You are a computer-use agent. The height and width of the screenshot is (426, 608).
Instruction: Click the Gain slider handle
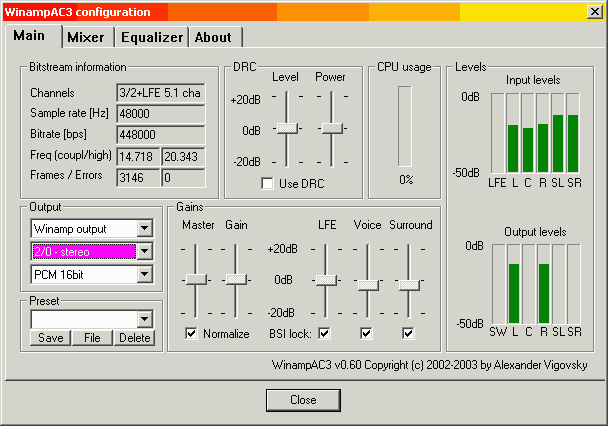pos(236,279)
